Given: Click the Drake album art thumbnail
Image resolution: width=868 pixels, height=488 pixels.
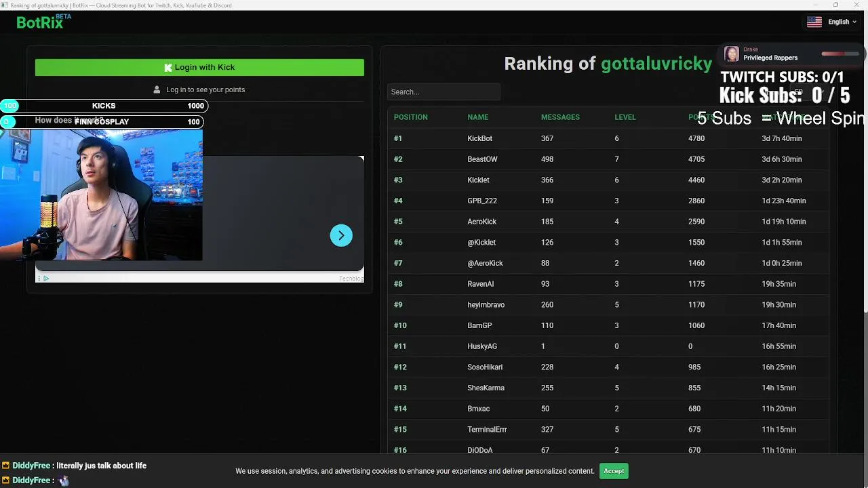Looking at the screenshot, I should point(732,54).
